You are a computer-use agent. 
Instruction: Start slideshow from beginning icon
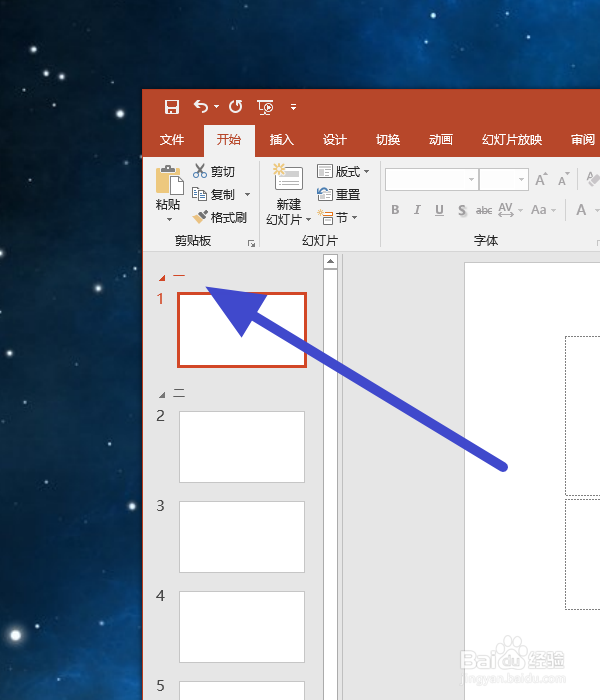pyautogui.click(x=265, y=107)
